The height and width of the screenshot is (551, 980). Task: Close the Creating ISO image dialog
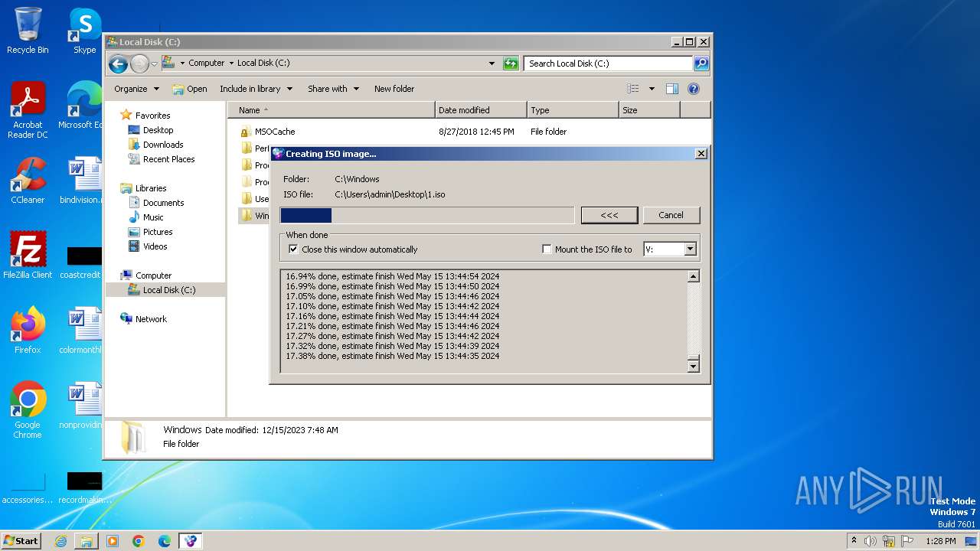click(701, 154)
